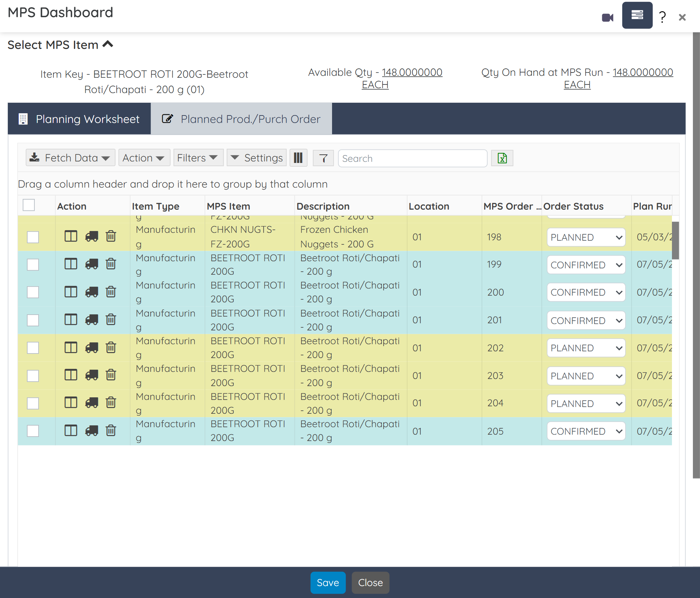
Task: Click truck icon for order 205
Action: [92, 431]
